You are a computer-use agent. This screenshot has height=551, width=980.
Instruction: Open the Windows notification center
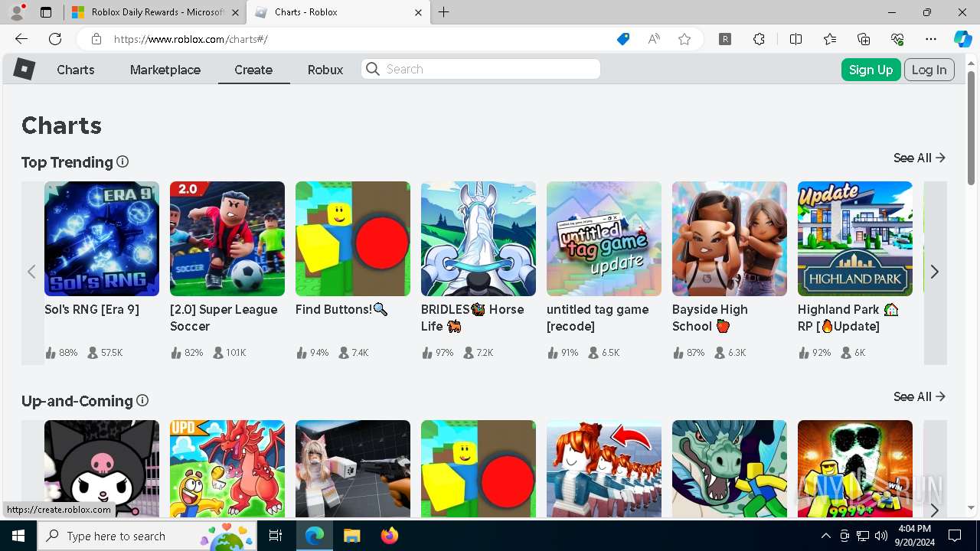click(955, 536)
